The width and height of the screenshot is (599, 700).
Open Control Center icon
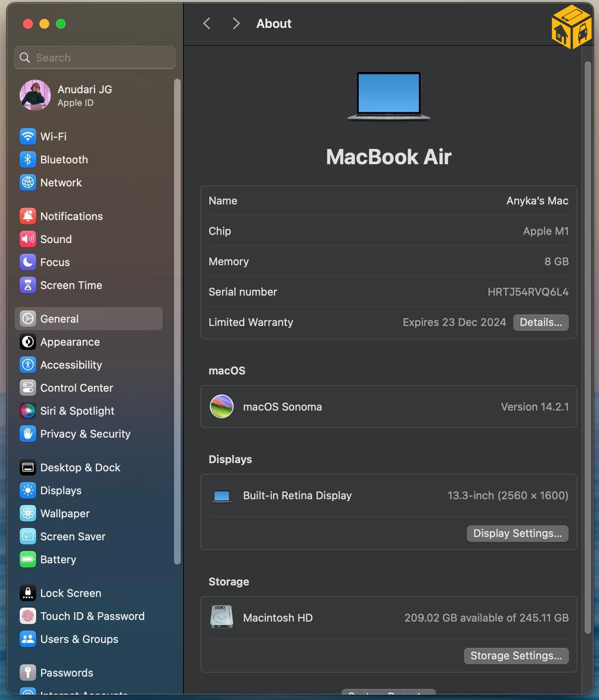click(x=28, y=388)
